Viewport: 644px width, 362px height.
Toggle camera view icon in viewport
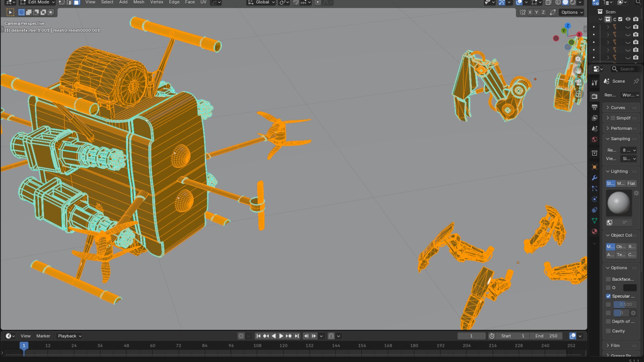coord(578,82)
